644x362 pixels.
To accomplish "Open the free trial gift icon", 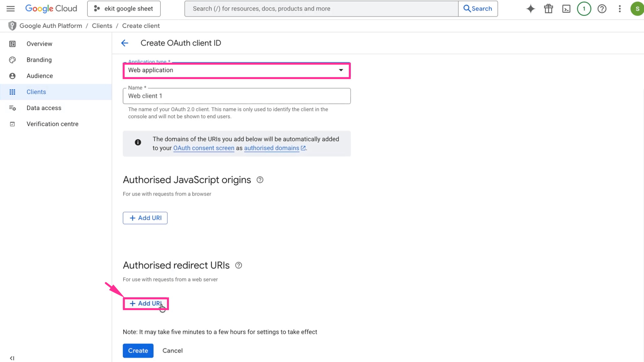I will 548,9.
